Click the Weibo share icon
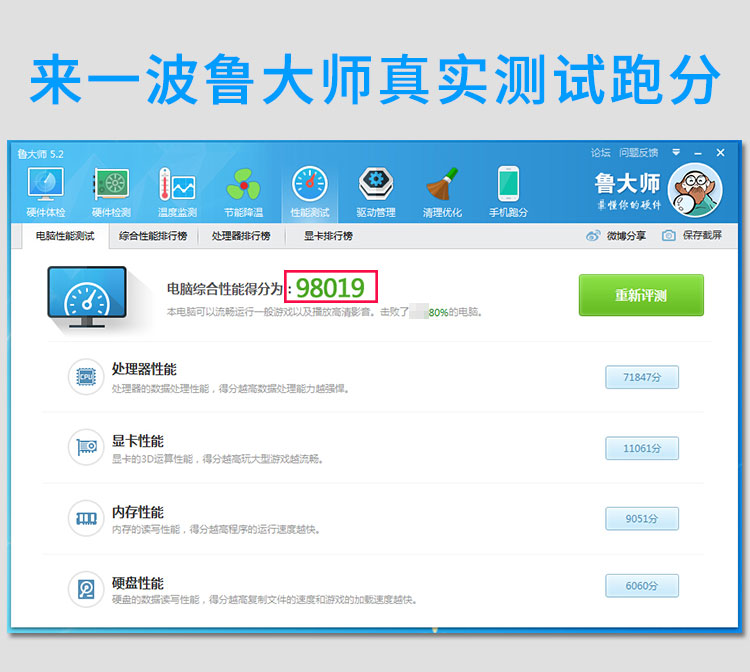750x672 pixels. coord(593,236)
